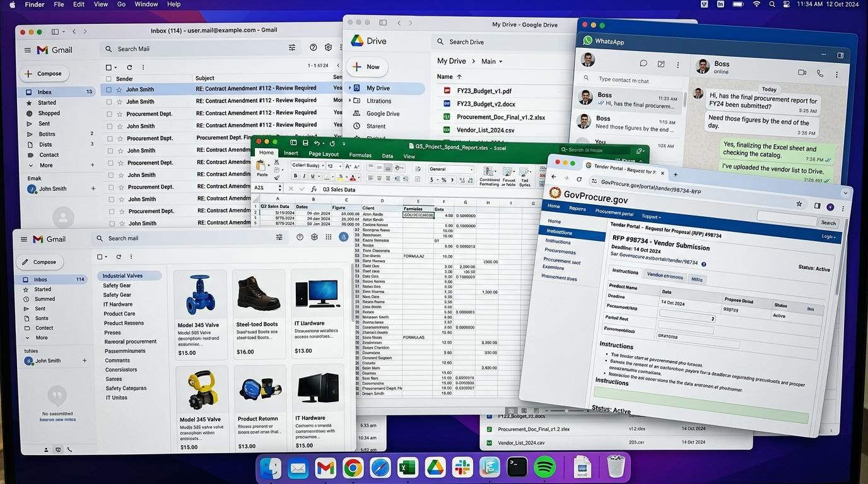Open the Excel Name Box dropdown
Screen dimensions: 868x484
[x=279, y=188]
